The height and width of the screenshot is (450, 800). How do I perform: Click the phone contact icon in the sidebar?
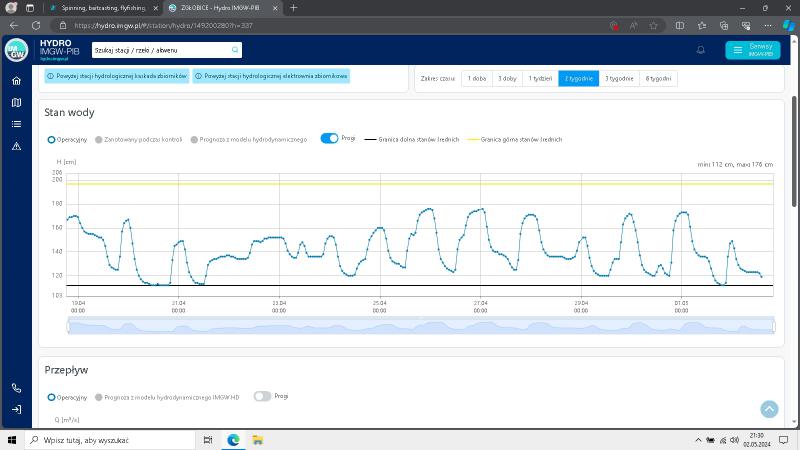tap(16, 388)
